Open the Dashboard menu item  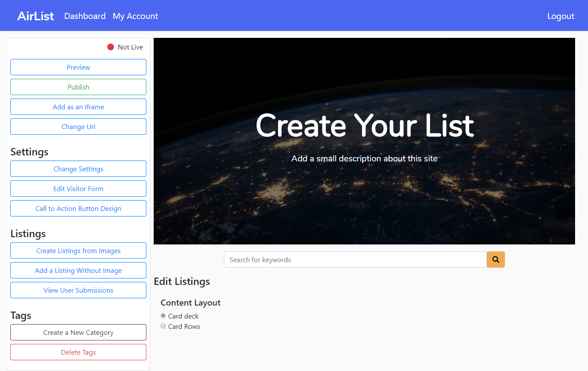point(84,16)
